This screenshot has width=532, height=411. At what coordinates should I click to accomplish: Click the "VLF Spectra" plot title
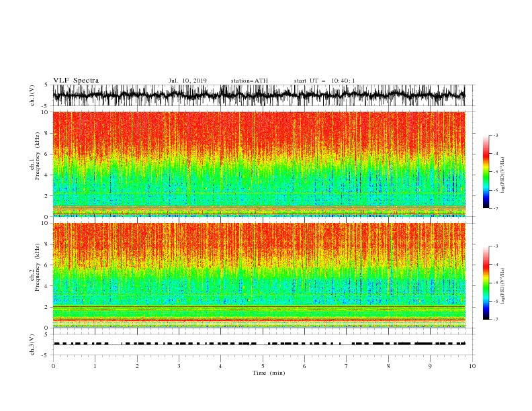pyautogui.click(x=76, y=81)
